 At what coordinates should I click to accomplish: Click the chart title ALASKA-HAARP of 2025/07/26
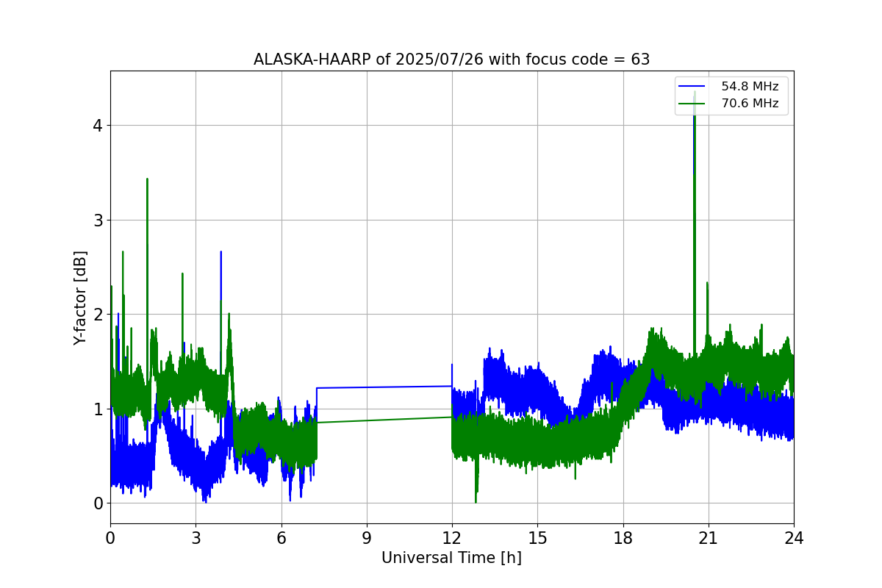451,60
